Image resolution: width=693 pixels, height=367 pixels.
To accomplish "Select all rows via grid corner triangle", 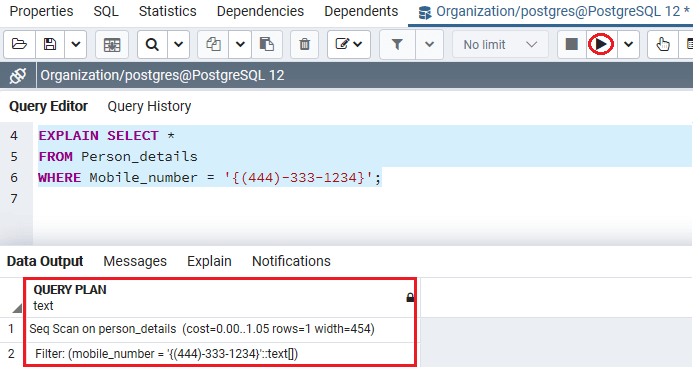I will [17, 308].
